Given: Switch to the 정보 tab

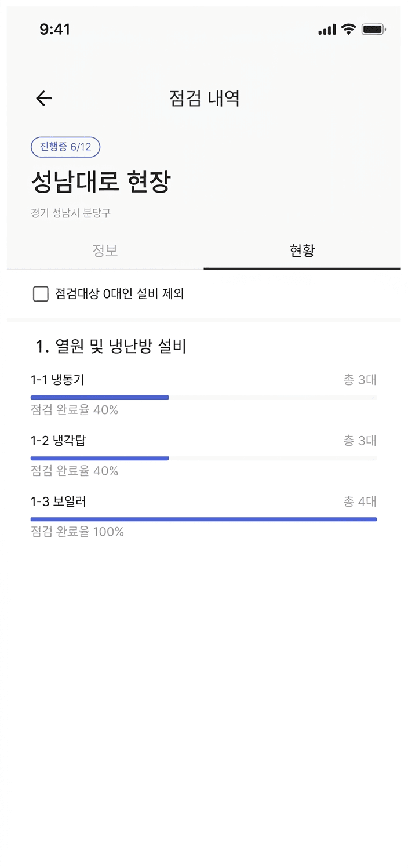Looking at the screenshot, I should (105, 250).
